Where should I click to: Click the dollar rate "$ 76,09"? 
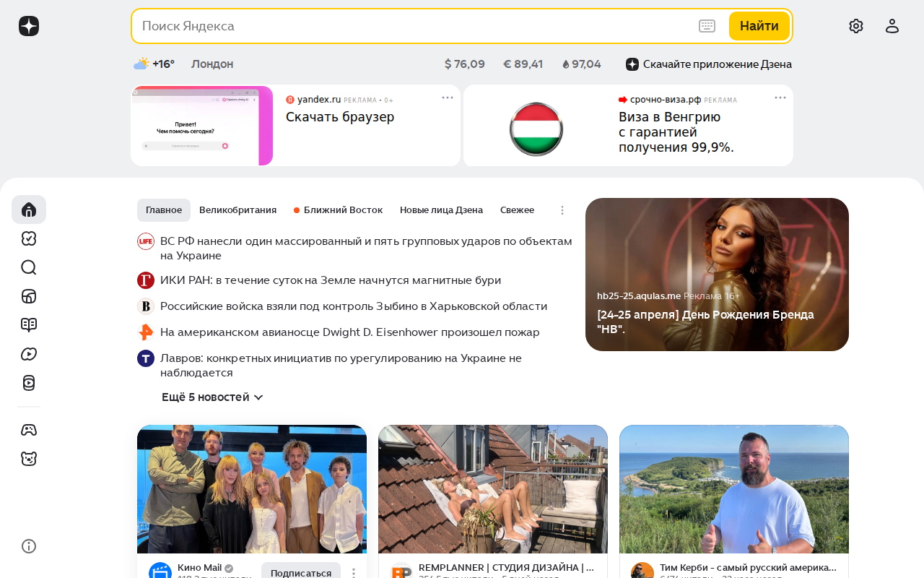tap(465, 64)
